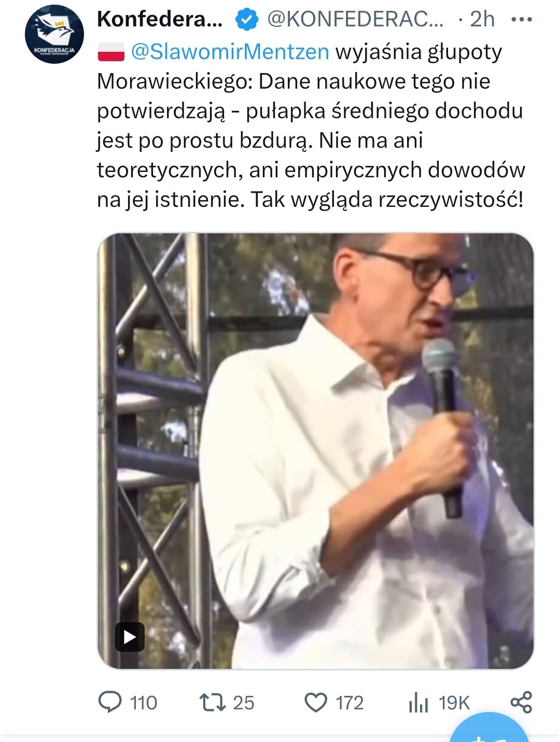Open the video thumbnail of the speaker
This screenshot has height=742, width=560.
click(316, 451)
